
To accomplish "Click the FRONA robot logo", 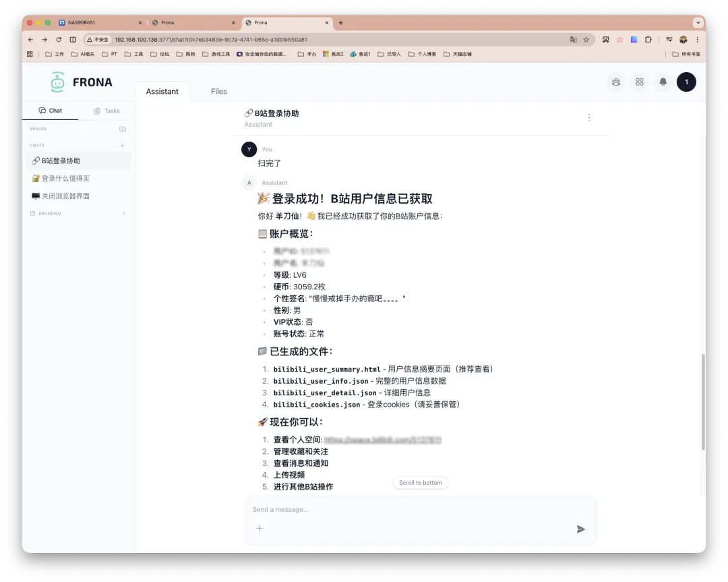I will (57, 82).
